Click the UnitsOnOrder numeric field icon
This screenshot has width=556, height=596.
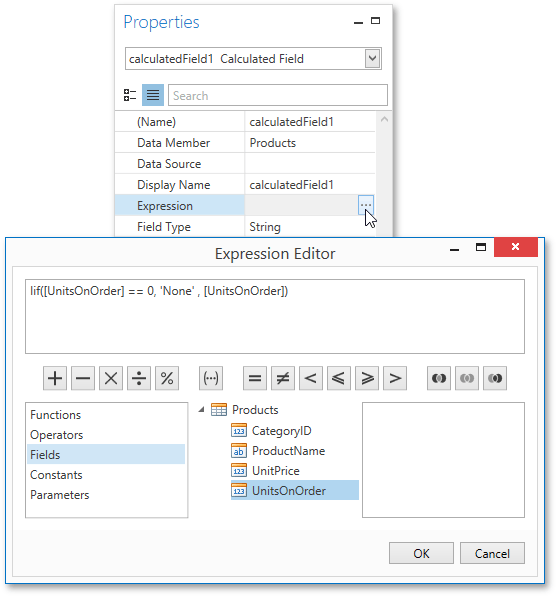[239, 491]
